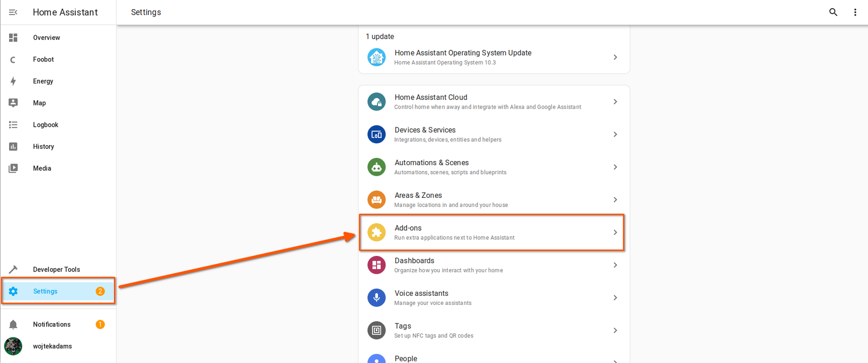
Task: Open Notifications label in the sidebar
Action: 52,325
